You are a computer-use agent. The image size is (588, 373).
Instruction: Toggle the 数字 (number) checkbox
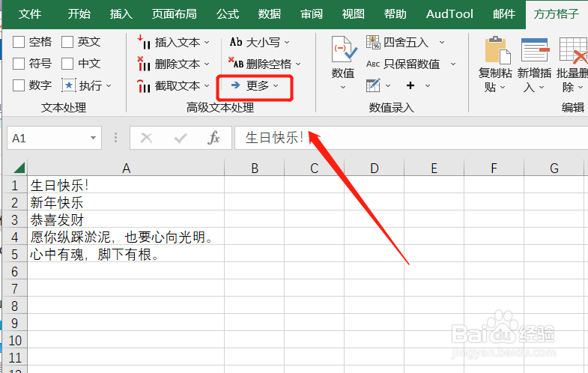tap(19, 85)
